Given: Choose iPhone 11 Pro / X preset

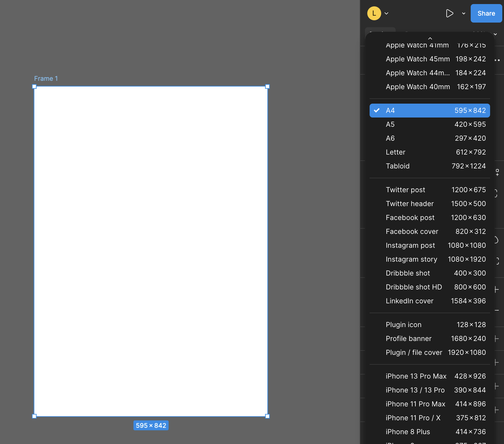Looking at the screenshot, I should 430,418.
